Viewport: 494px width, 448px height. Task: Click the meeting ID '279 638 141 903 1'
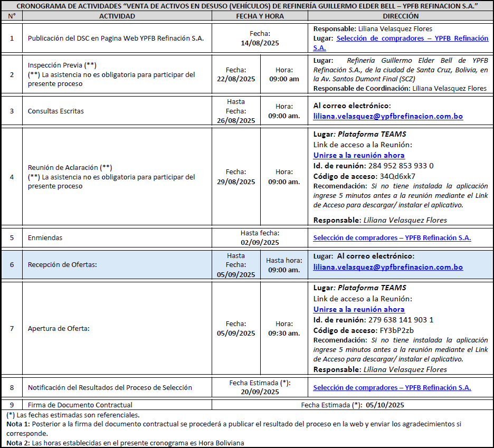(x=401, y=320)
